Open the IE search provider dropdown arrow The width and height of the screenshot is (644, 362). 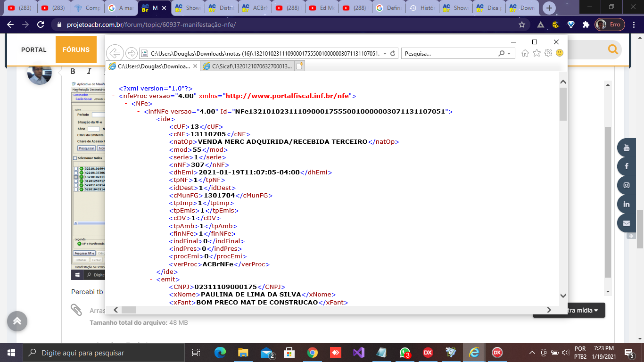point(509,53)
